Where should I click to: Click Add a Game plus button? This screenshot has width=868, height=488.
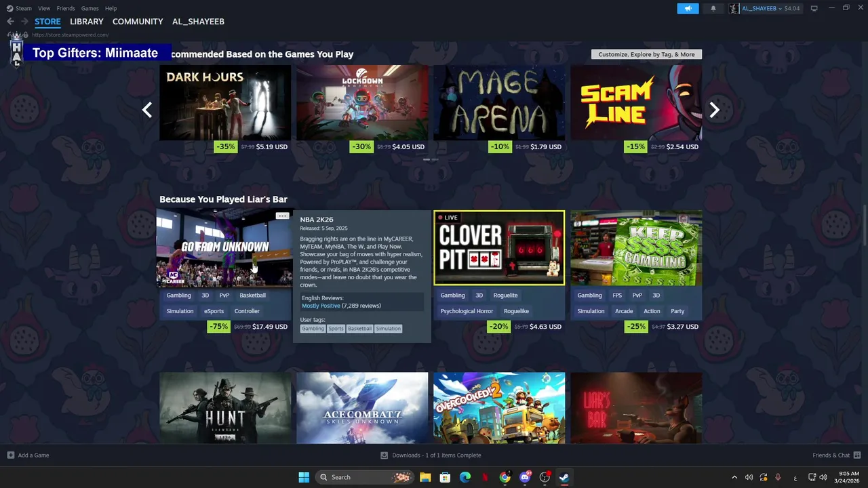click(10, 455)
